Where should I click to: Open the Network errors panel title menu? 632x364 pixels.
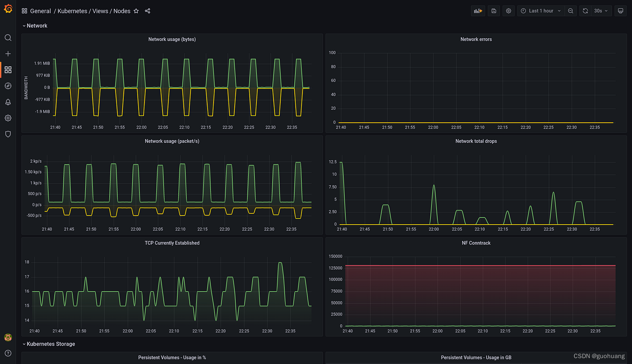pos(476,39)
